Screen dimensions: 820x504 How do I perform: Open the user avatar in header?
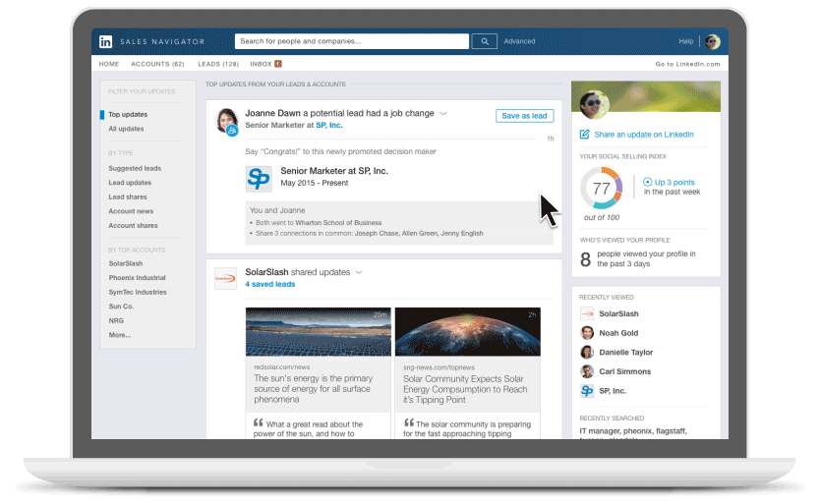tap(712, 41)
